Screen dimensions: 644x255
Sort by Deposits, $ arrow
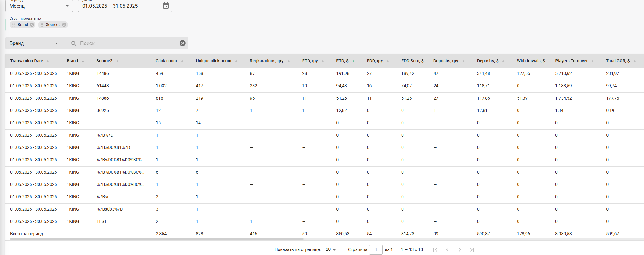(x=503, y=61)
